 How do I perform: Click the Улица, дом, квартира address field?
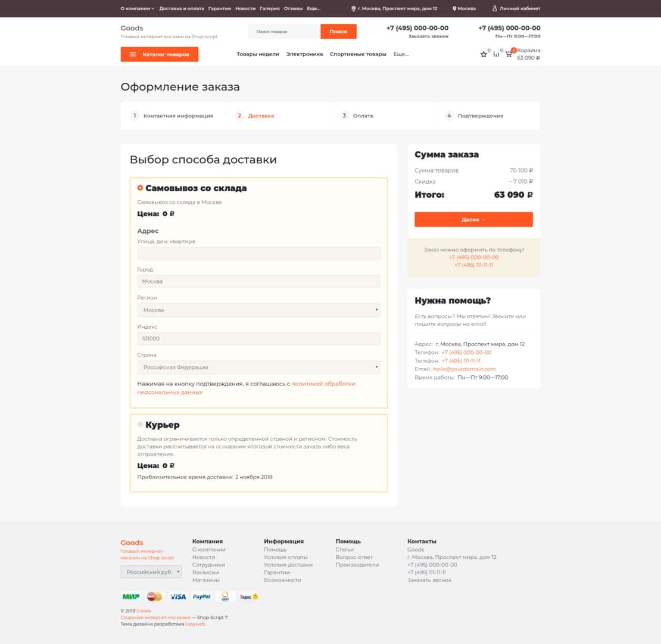click(258, 253)
